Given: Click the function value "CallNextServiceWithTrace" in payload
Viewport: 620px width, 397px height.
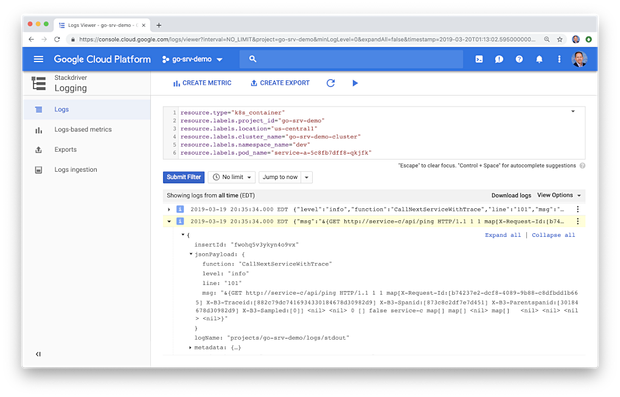Looking at the screenshot, I should coord(285,264).
